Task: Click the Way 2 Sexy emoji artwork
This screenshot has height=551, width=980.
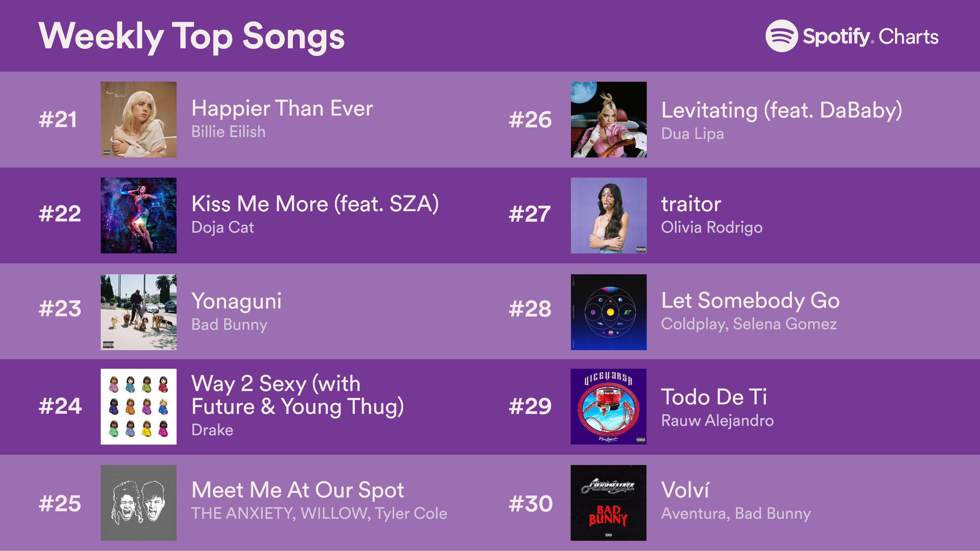Action: [x=139, y=406]
